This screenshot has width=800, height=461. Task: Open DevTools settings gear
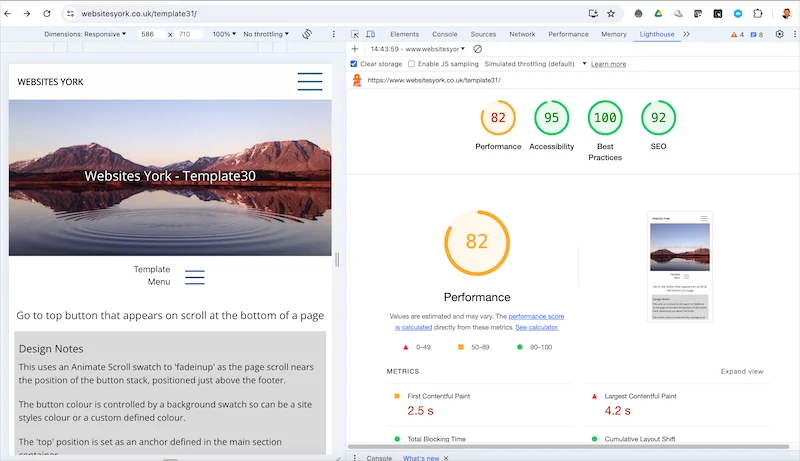click(x=780, y=34)
